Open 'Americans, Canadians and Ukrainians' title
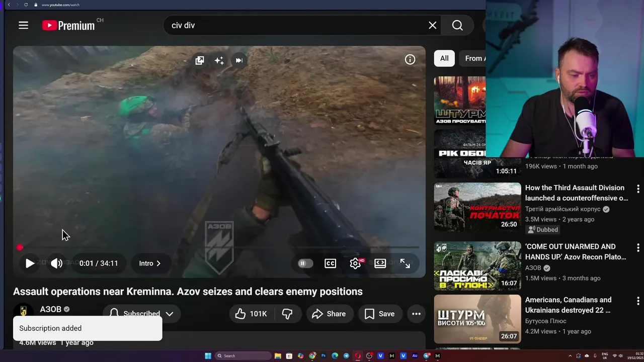This screenshot has height=362, width=644. pyautogui.click(x=569, y=305)
